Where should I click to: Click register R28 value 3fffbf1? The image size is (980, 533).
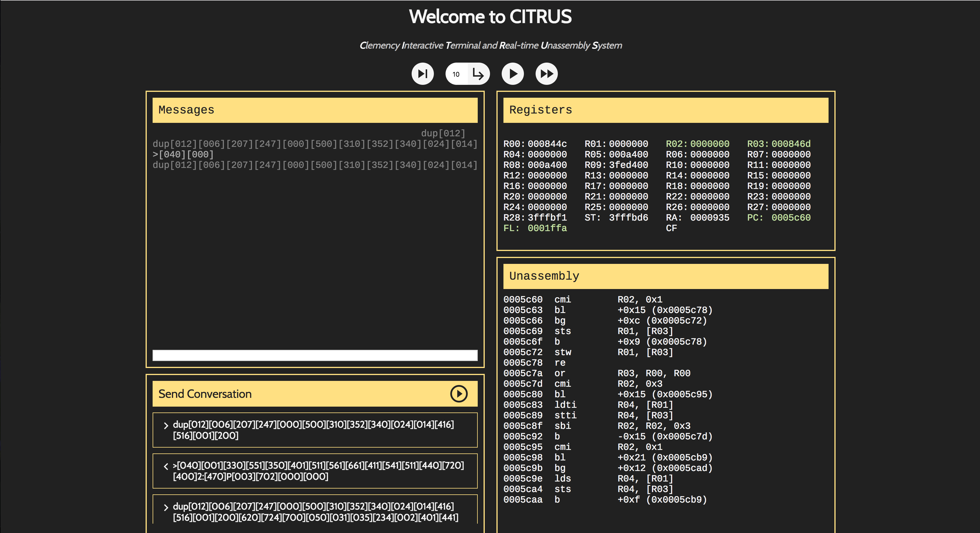pos(547,217)
